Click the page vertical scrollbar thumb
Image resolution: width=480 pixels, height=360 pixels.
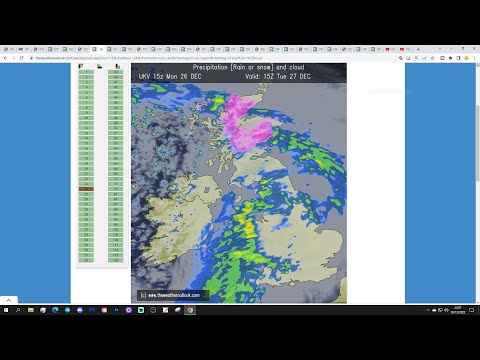pos(478,143)
